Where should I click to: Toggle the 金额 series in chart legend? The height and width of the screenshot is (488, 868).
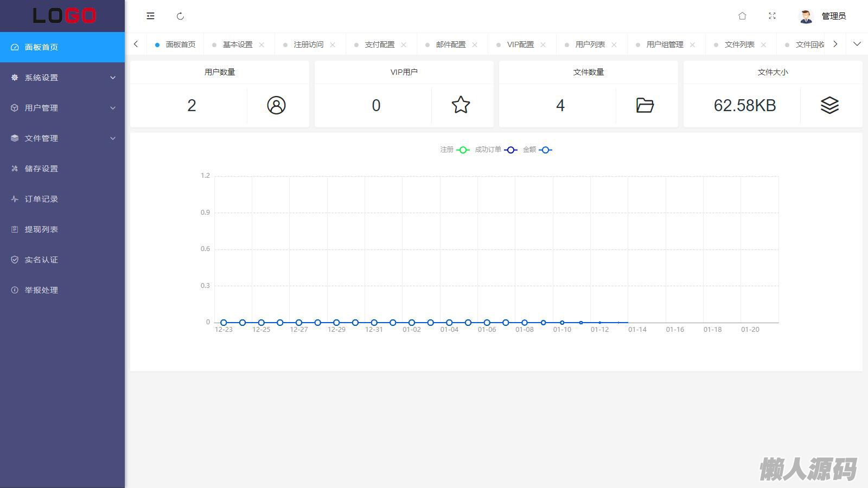click(x=537, y=150)
